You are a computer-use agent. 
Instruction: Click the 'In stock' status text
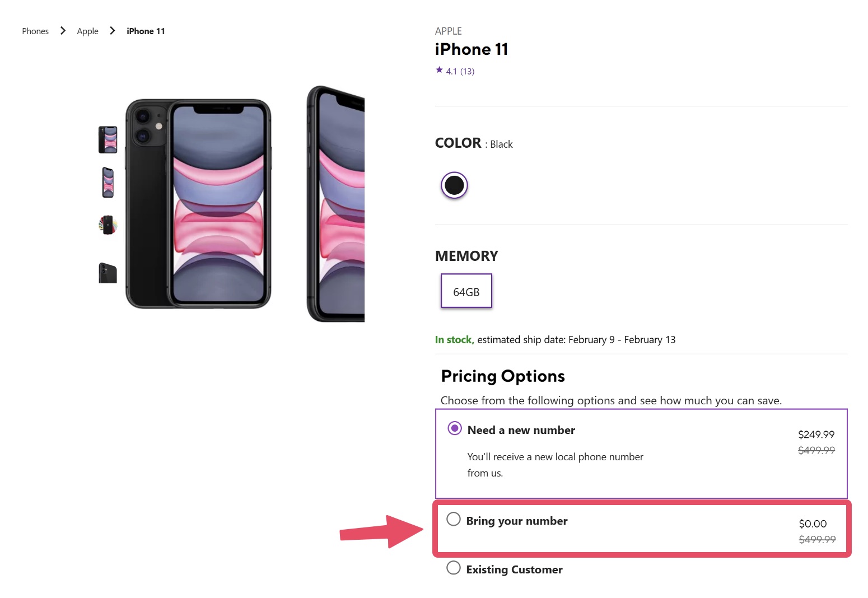pos(454,339)
